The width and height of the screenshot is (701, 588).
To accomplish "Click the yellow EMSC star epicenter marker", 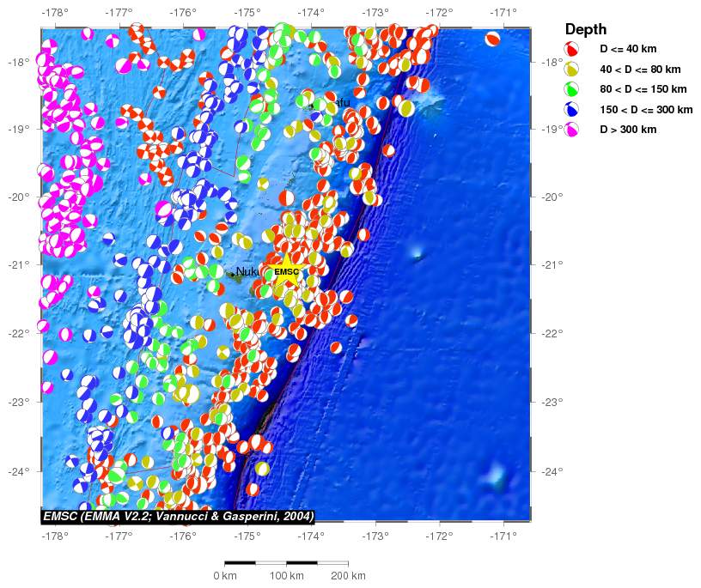I will click(286, 273).
